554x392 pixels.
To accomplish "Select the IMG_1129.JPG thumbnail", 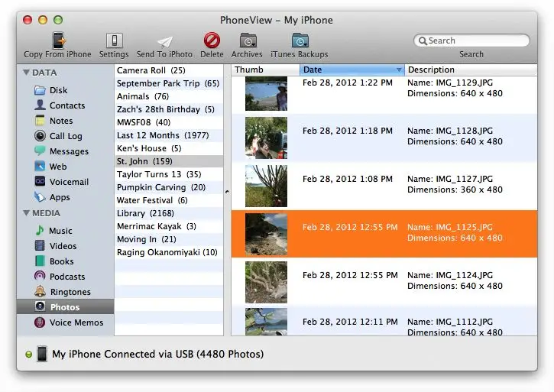I will [x=266, y=94].
